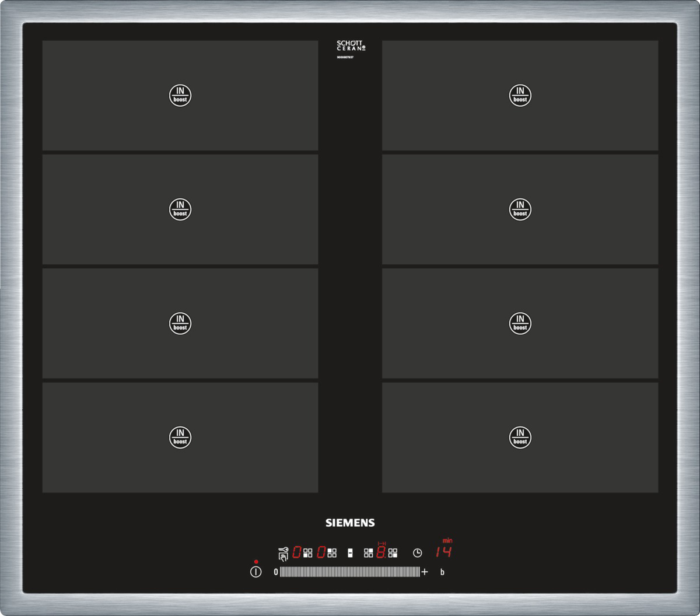Tap the first red 0 heat display
Screen dimensions: 700x616
tap(297, 552)
